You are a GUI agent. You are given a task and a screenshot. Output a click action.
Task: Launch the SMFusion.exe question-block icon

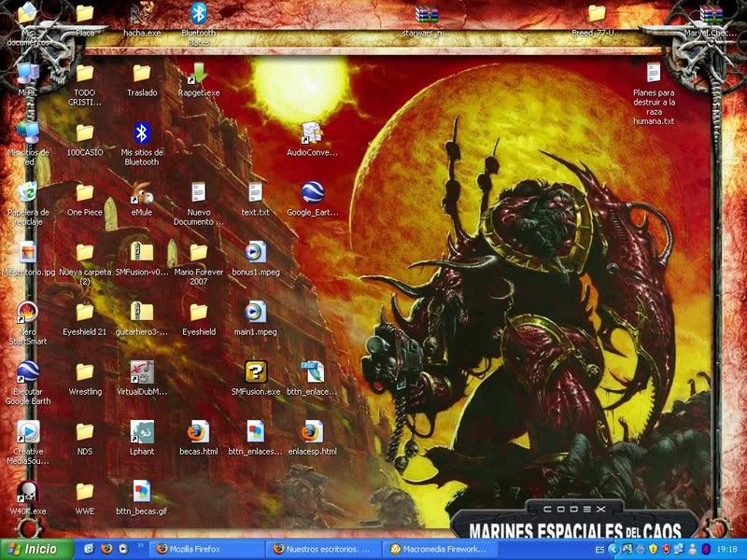click(255, 372)
